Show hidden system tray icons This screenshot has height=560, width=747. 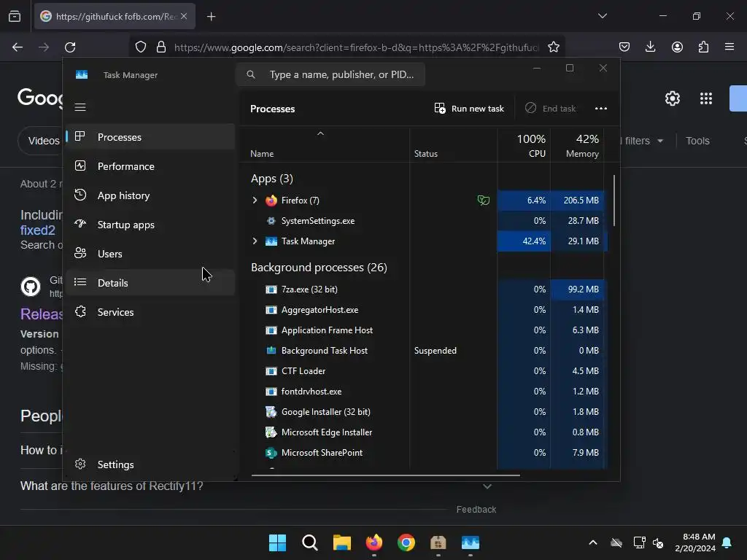[592, 542]
